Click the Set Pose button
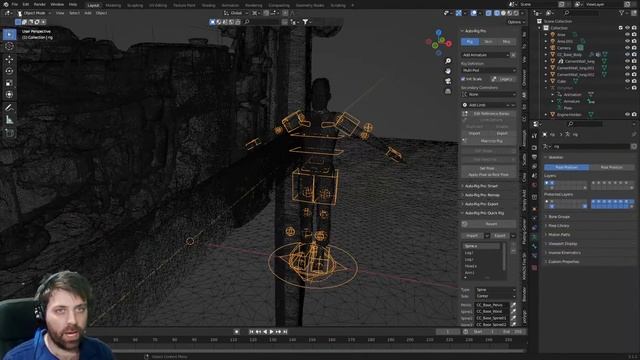The image size is (640, 360). pos(489,168)
